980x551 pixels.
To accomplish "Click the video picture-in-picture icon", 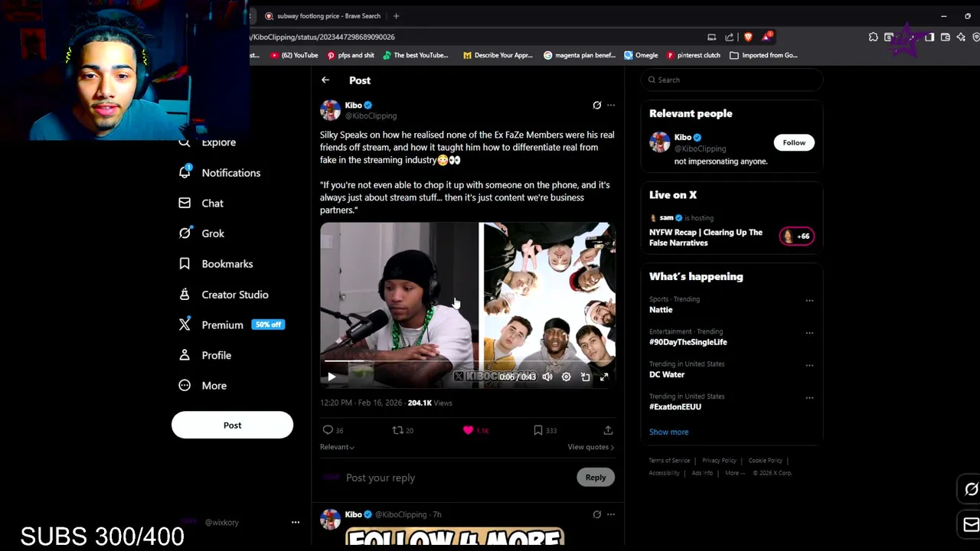I will pyautogui.click(x=586, y=377).
